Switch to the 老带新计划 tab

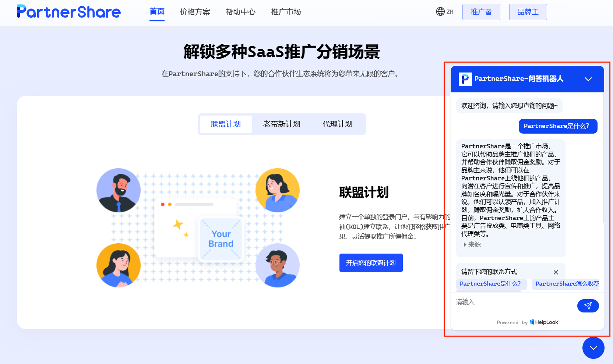[x=282, y=124]
